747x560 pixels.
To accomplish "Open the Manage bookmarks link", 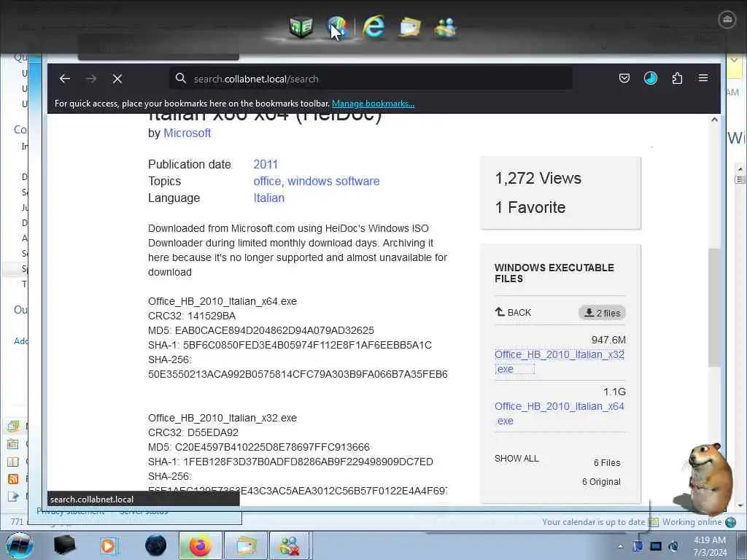I will [373, 104].
